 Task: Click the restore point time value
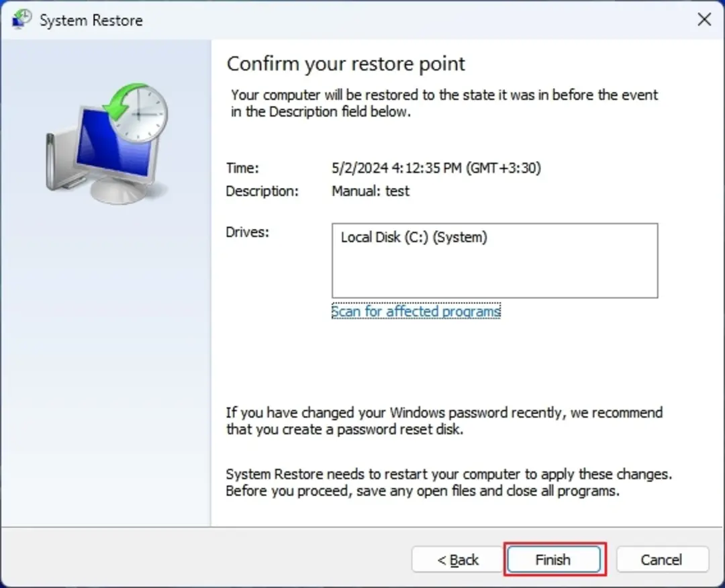436,168
